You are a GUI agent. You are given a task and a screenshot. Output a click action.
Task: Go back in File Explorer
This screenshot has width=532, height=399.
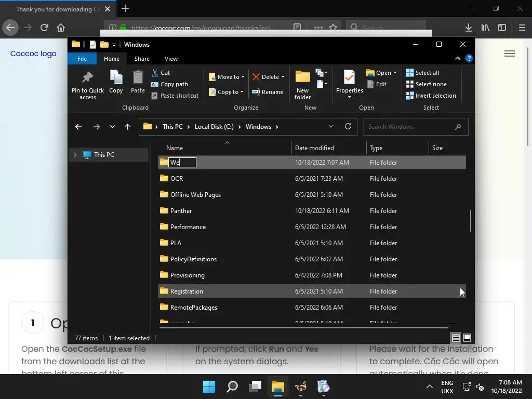78,127
